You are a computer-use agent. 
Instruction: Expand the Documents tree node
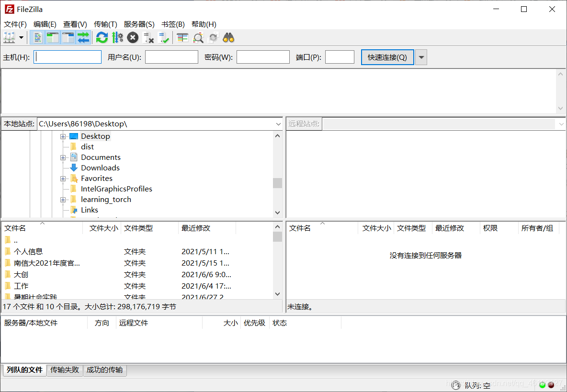click(63, 157)
